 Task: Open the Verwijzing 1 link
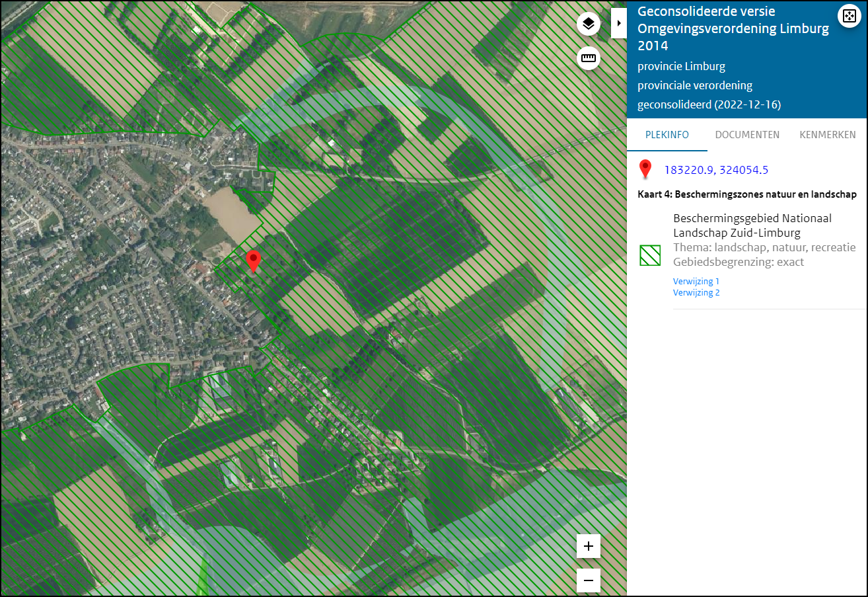coord(696,282)
